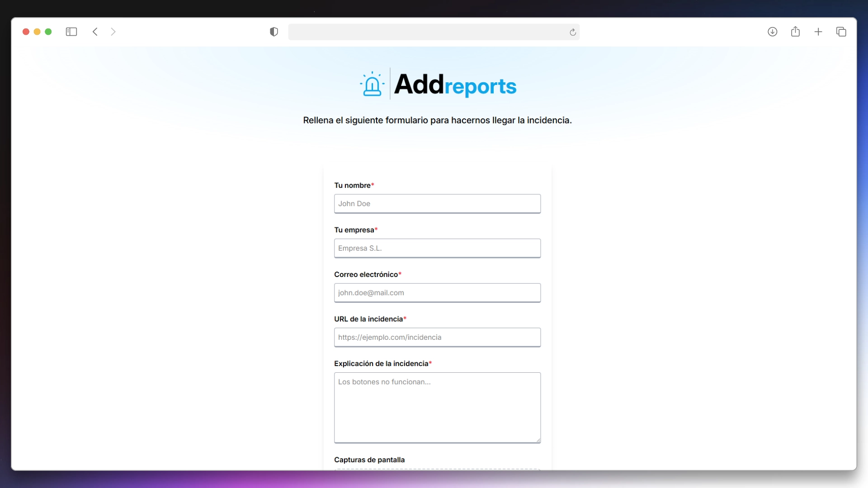868x488 pixels.
Task: Go back with the left chevron
Action: (x=95, y=32)
